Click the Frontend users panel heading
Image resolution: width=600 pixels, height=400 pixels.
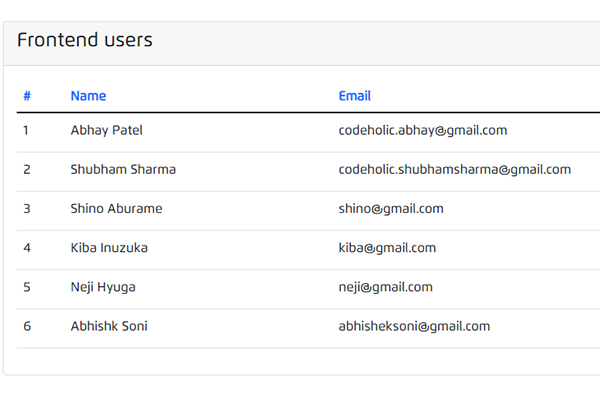coord(85,40)
